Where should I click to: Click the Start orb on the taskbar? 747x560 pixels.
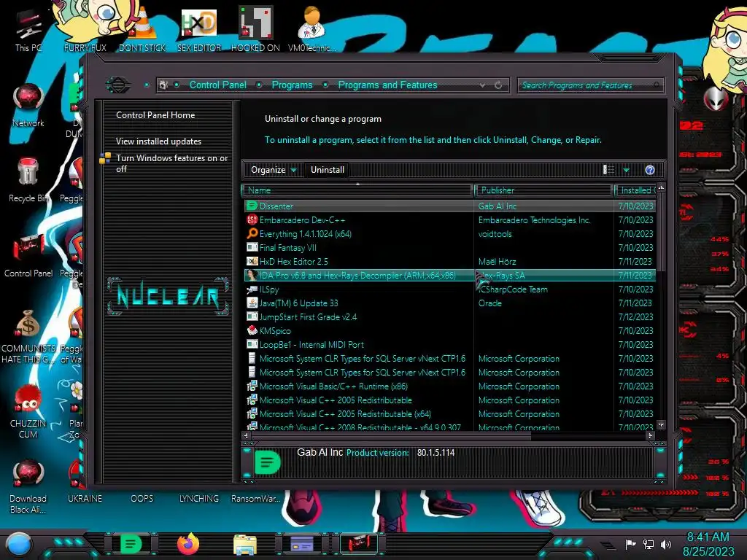19,545
